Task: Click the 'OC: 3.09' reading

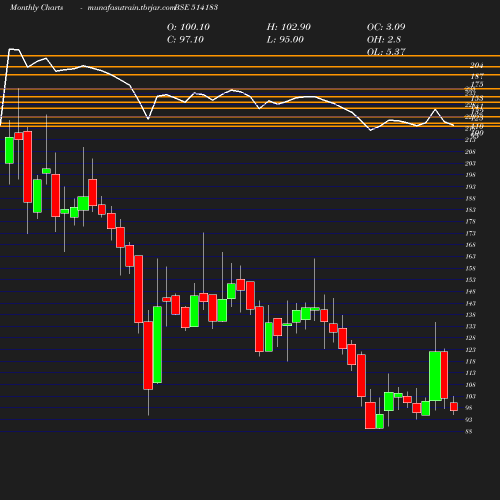Action: pos(386,27)
